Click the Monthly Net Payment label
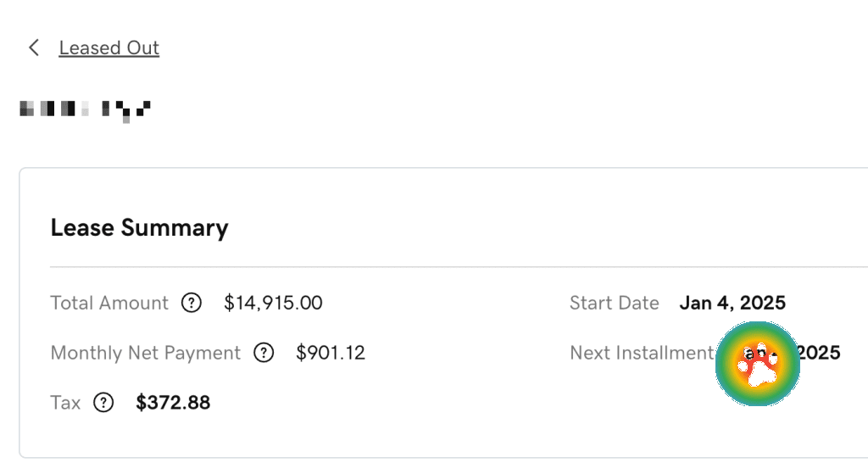Image resolution: width=868 pixels, height=474 pixels. [x=145, y=353]
